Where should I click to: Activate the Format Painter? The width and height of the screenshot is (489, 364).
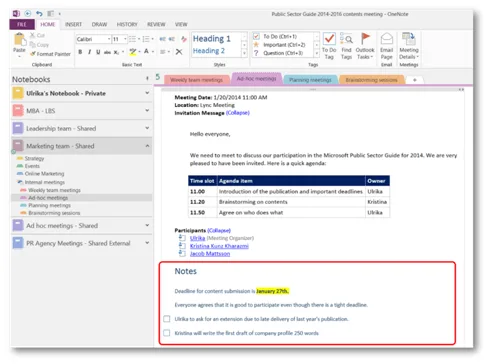(x=50, y=54)
